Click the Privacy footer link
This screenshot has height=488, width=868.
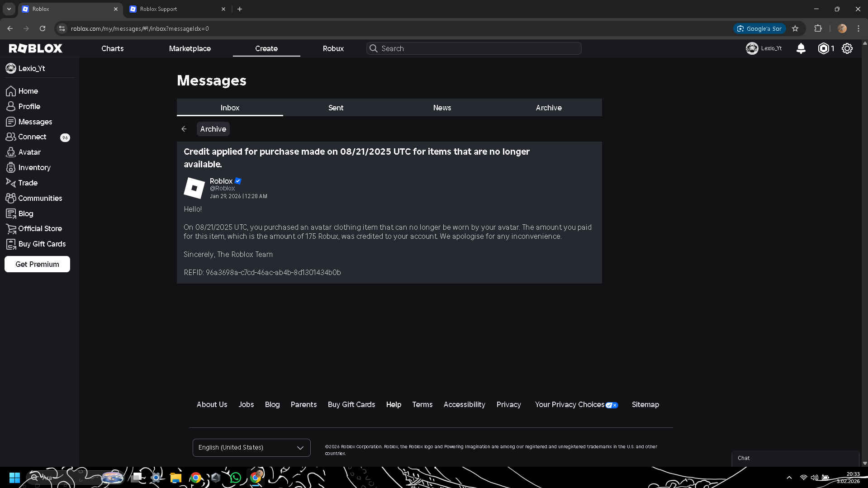point(509,404)
